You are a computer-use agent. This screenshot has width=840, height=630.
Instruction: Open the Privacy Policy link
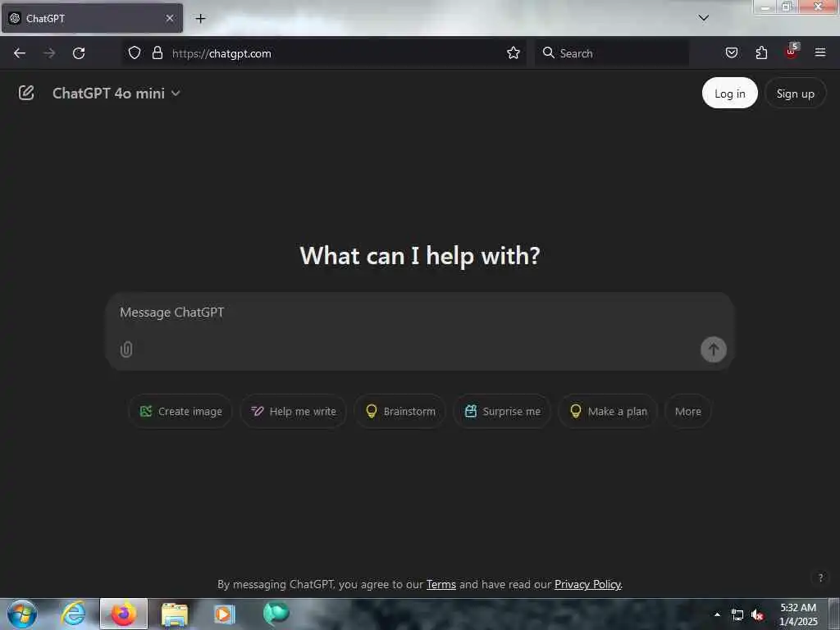coord(587,584)
